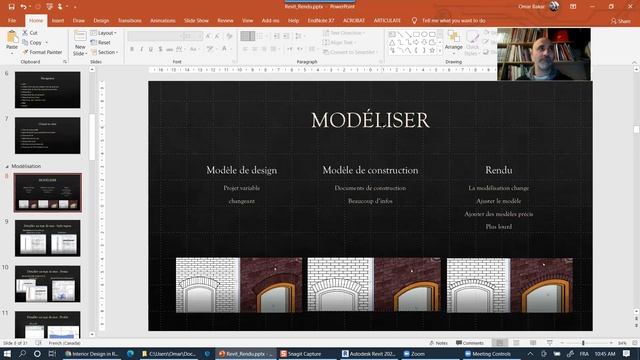Copy the selection with Copy
The image size is (640, 360).
(x=32, y=42)
